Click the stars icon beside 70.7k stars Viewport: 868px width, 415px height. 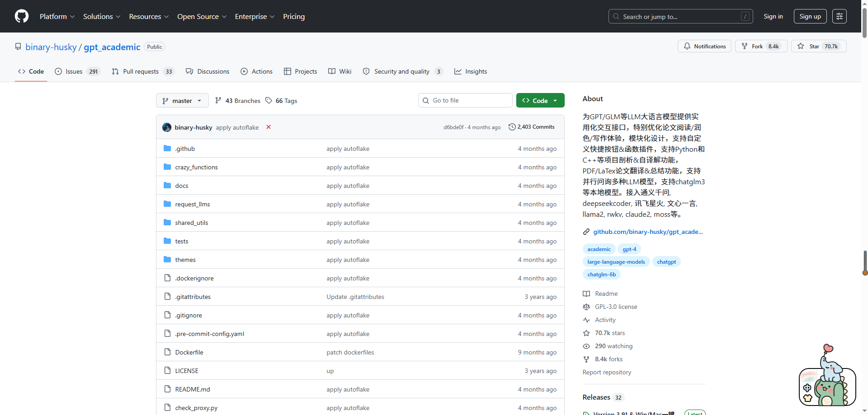click(586, 333)
